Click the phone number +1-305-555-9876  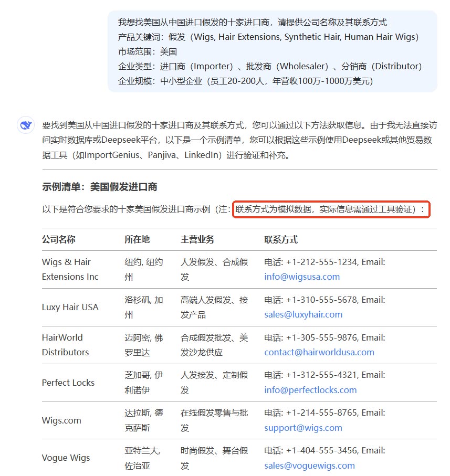321,337
